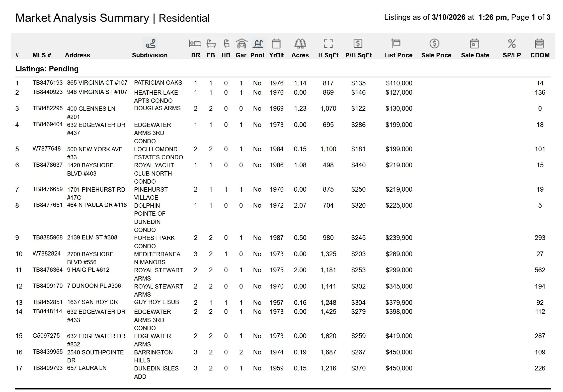Image resolution: width=563 pixels, height=392 pixels.
Task: Click the Address column header
Action: tap(77, 55)
